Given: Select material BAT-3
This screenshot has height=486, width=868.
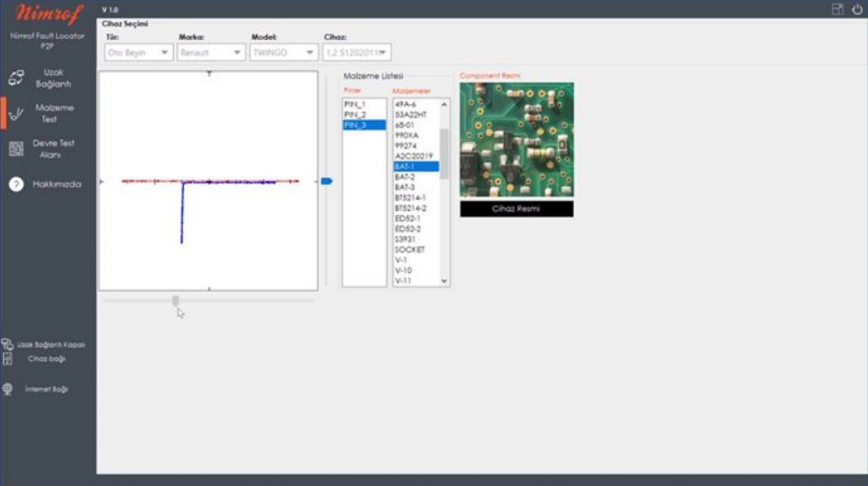Looking at the screenshot, I should pos(416,187).
